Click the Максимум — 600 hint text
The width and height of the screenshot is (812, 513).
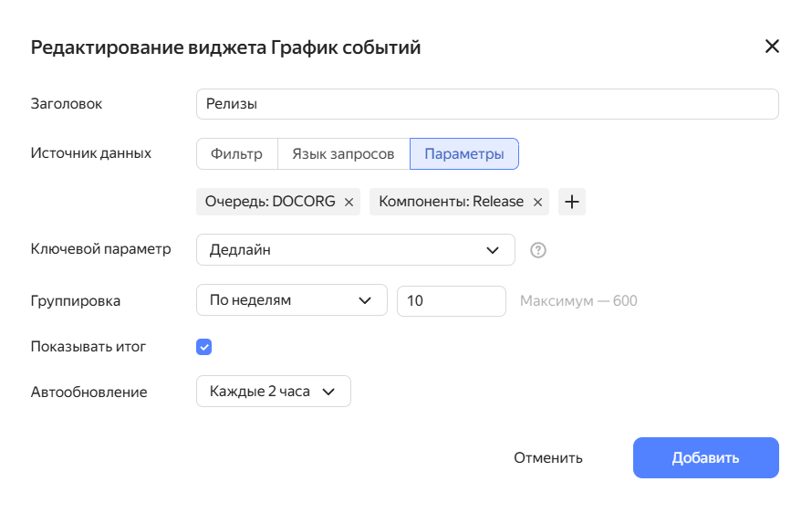point(578,300)
